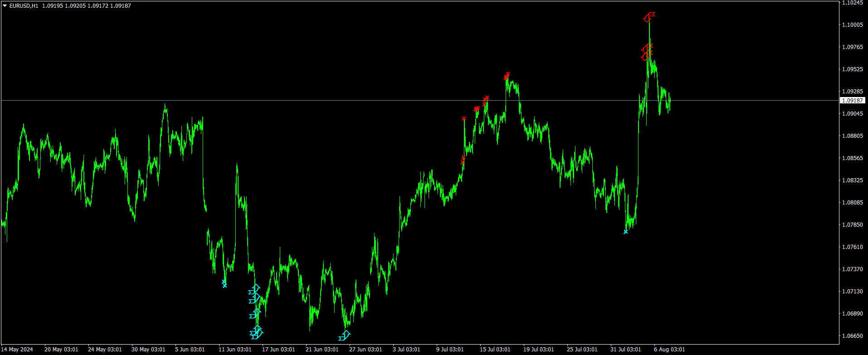Click the EURUSD,H1 symbol title text
Image resolution: width=868 pixels, height=355 pixels.
(x=24, y=6)
